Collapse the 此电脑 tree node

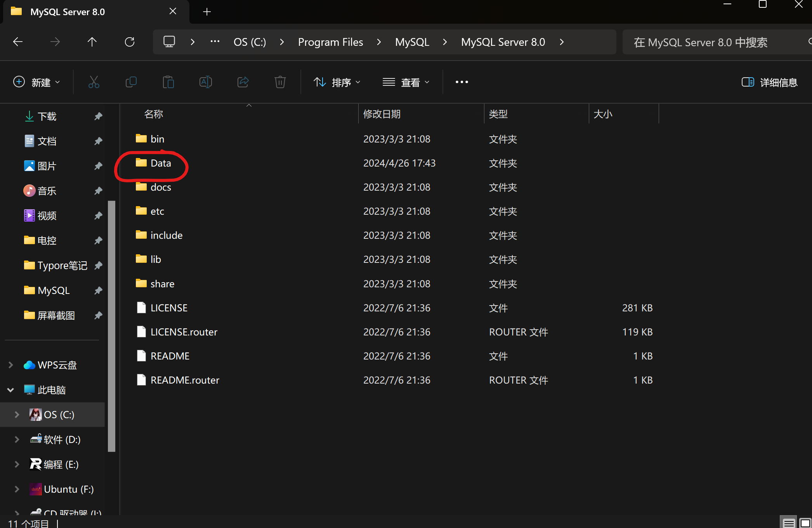[11, 390]
